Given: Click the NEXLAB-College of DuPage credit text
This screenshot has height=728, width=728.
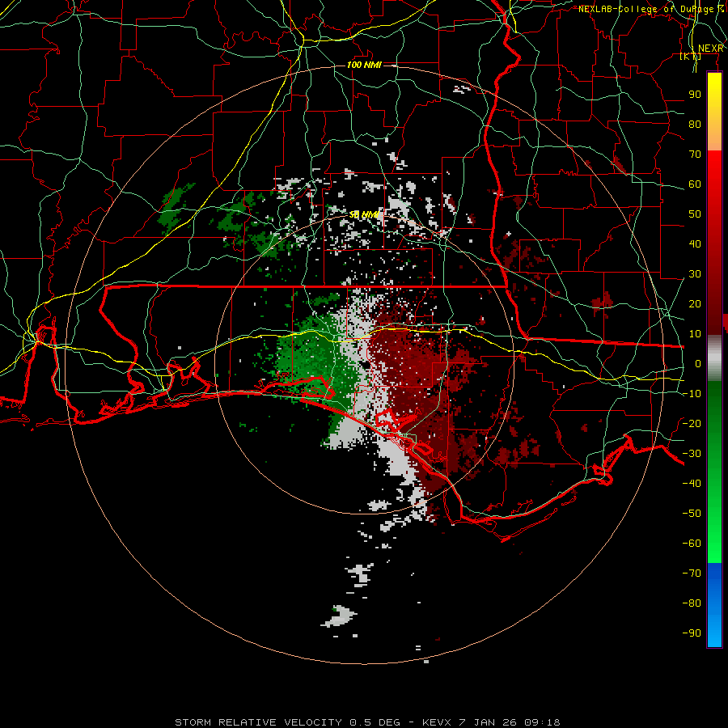Looking at the screenshot, I should pyautogui.click(x=650, y=9).
